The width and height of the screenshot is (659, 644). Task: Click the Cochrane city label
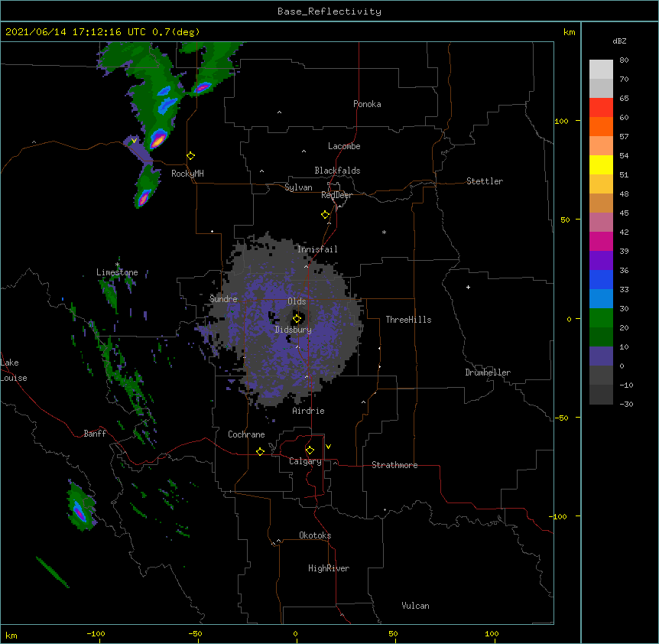(246, 434)
